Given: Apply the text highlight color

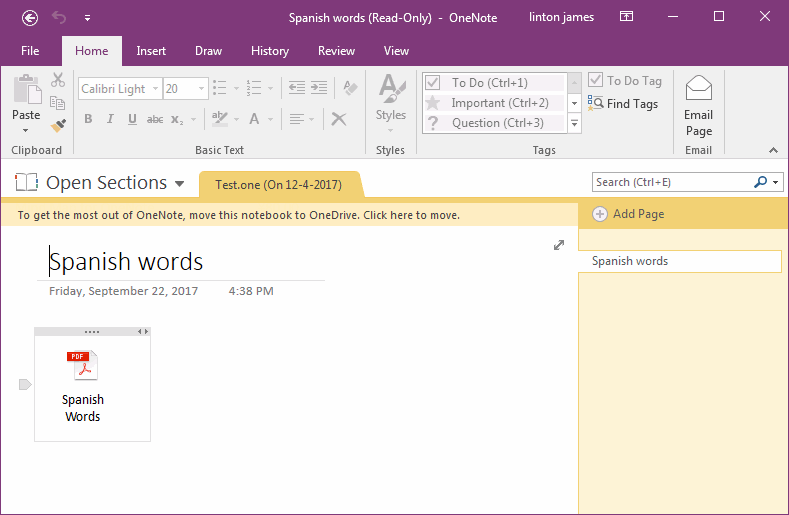Looking at the screenshot, I should tap(220, 119).
